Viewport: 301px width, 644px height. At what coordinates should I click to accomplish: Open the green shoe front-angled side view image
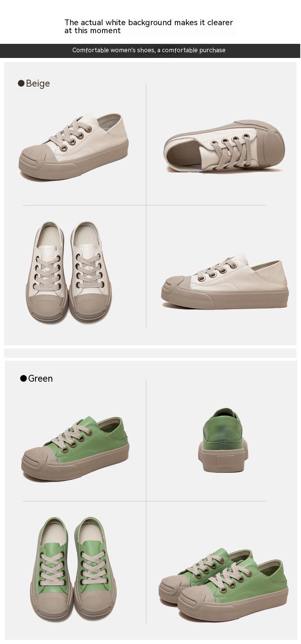[x=75, y=448]
